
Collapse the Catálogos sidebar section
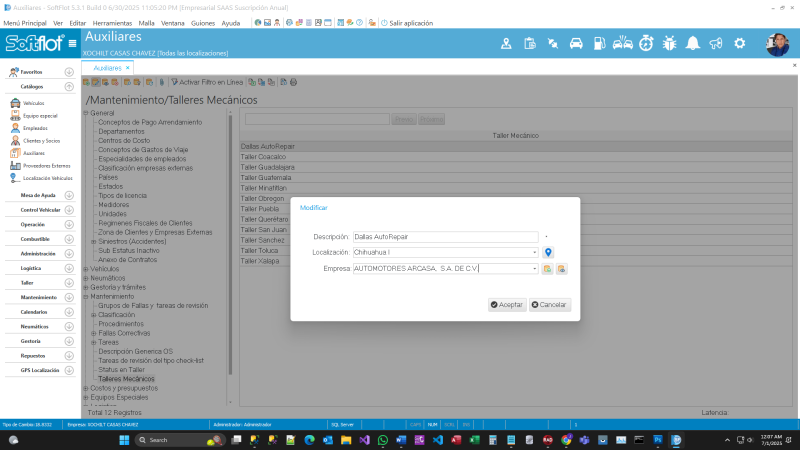coord(69,87)
